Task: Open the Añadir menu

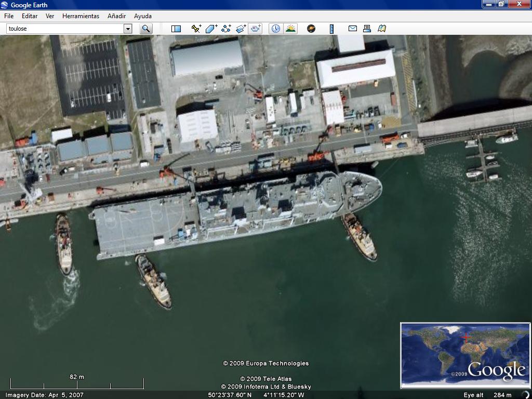Action: point(116,16)
